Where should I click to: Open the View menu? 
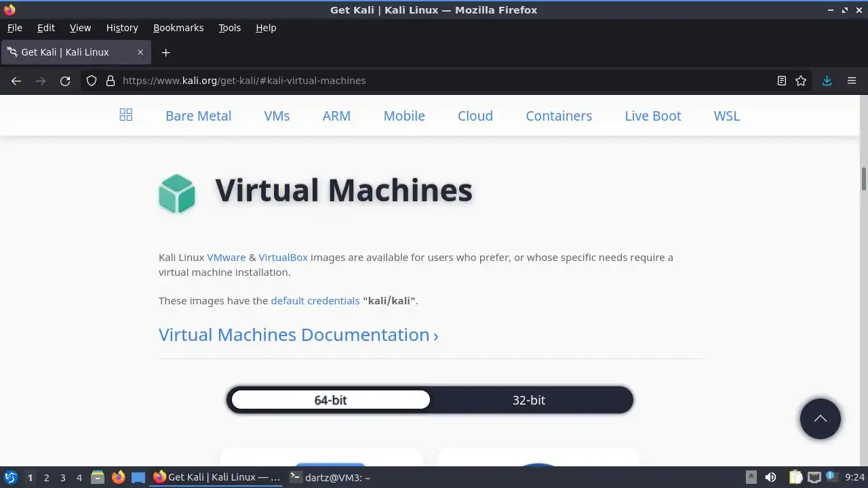click(x=80, y=28)
